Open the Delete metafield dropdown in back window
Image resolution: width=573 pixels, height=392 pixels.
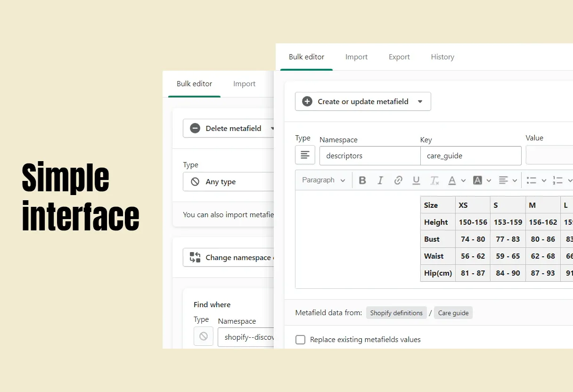click(229, 128)
